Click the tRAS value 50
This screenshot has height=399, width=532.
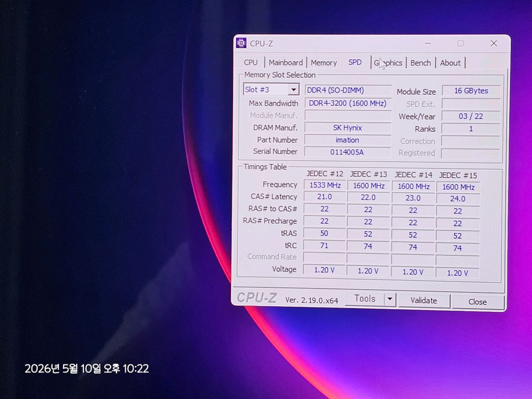coord(325,234)
